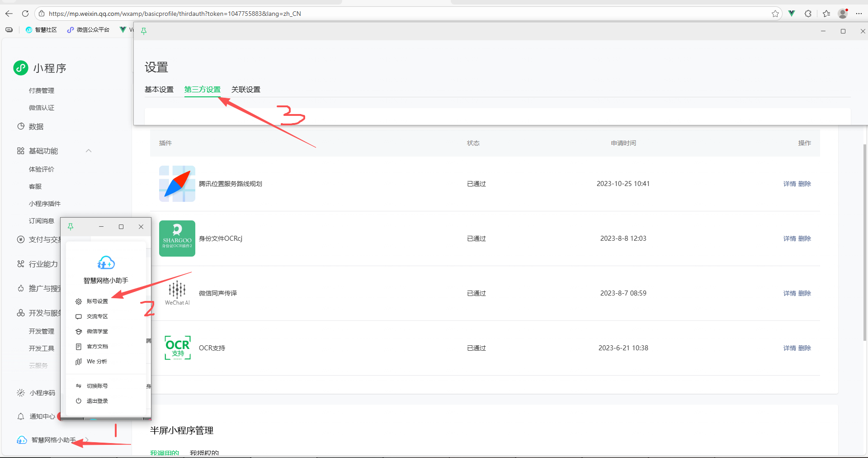The height and width of the screenshot is (458, 868).
Task: Click the favorites star in address bar
Action: (x=775, y=14)
